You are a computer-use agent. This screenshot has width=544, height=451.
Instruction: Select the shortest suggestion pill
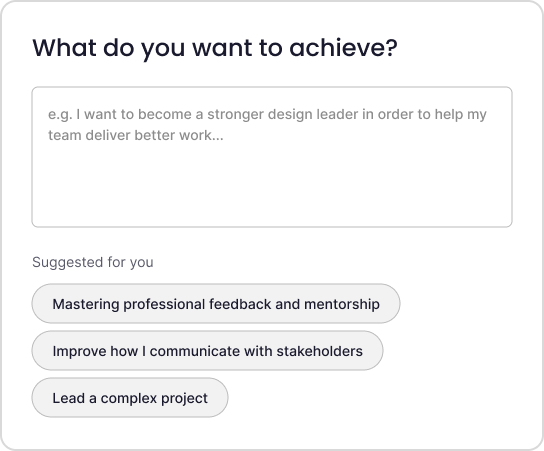[x=130, y=398]
